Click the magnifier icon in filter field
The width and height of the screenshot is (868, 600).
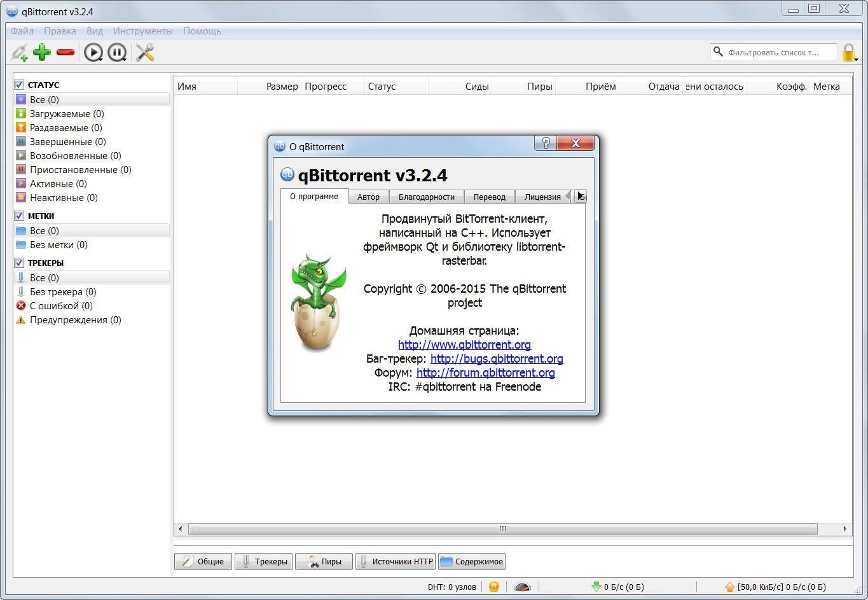point(719,52)
